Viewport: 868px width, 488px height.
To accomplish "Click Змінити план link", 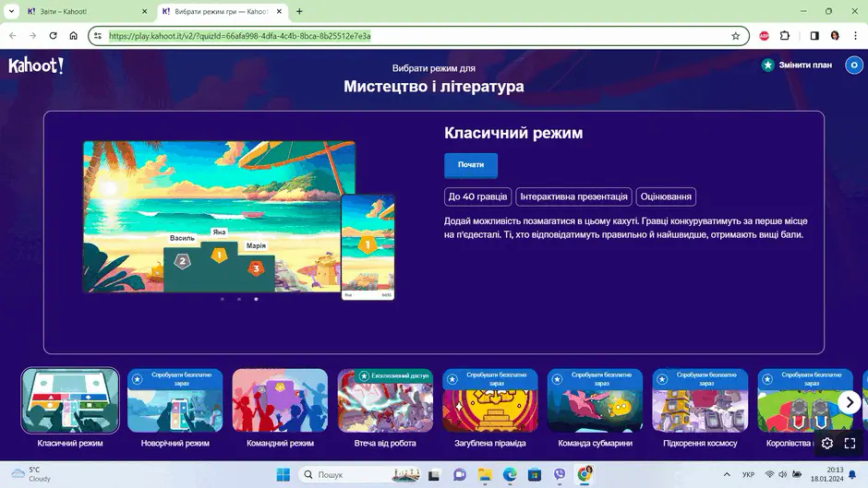I will [805, 65].
